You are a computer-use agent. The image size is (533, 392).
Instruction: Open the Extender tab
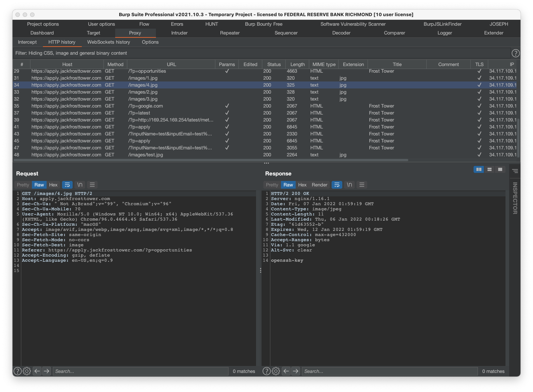(x=494, y=33)
